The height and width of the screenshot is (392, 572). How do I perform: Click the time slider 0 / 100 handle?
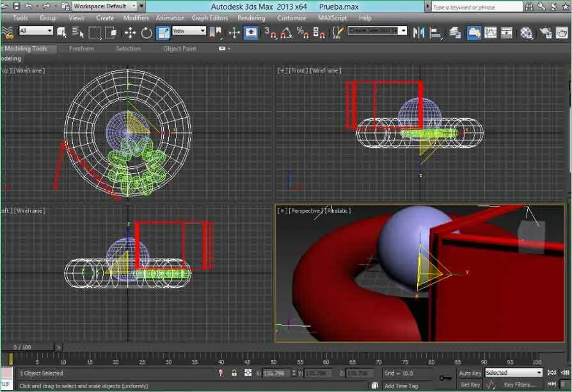28,347
